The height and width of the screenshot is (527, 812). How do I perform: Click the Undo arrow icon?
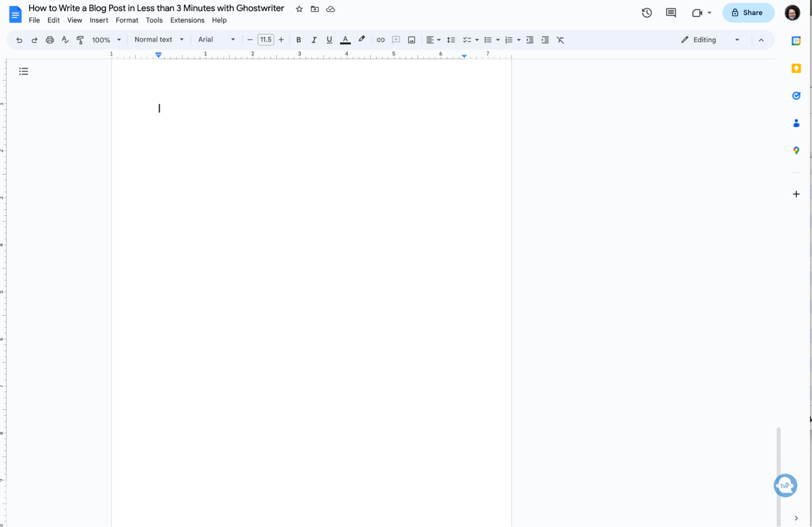pos(19,40)
